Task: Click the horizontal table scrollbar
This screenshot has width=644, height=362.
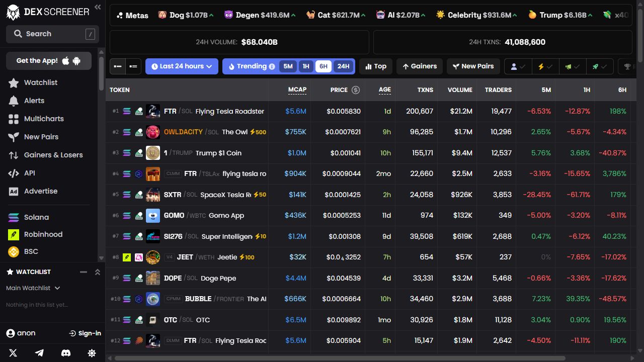Action: point(340,358)
